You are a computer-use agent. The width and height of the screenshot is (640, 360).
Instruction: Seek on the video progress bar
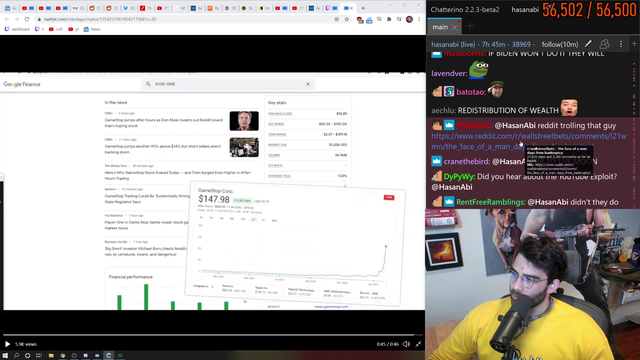coord(212,335)
